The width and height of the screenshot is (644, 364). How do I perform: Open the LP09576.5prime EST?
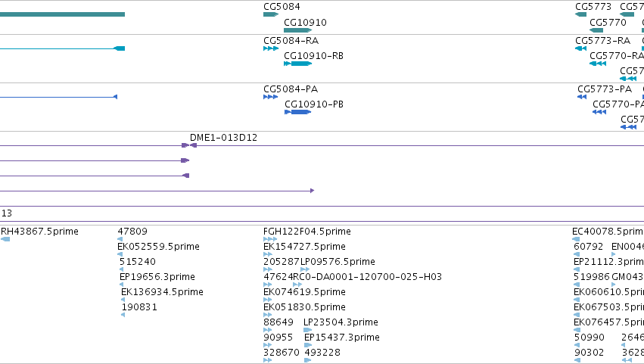338,262
